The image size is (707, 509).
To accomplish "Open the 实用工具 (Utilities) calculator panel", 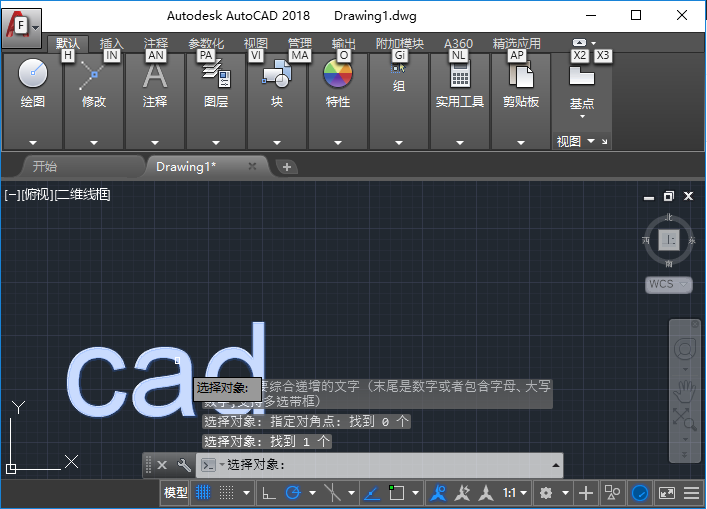I will coord(460,83).
